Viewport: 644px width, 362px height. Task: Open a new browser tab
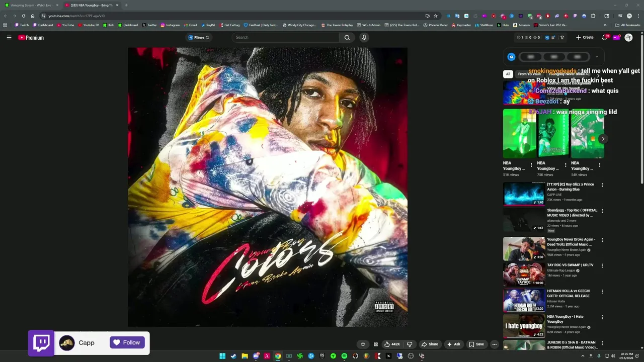[x=126, y=5]
